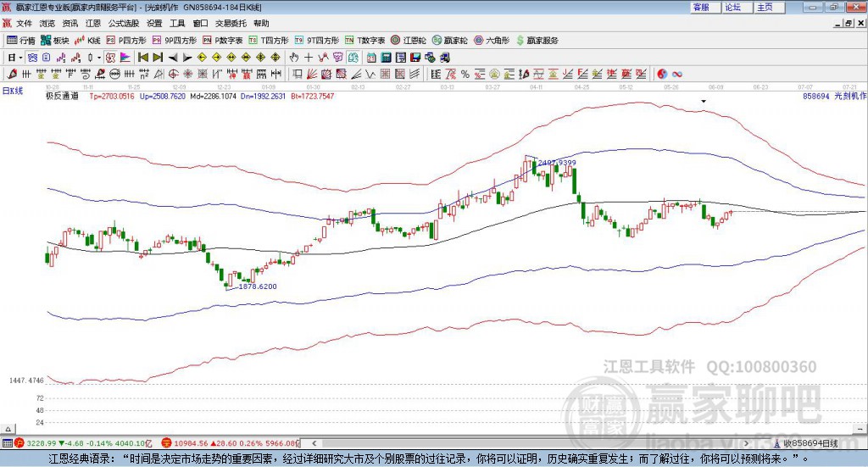This screenshot has width=868, height=467.
Task: Open the 交易委托 menu
Action: click(x=231, y=23)
